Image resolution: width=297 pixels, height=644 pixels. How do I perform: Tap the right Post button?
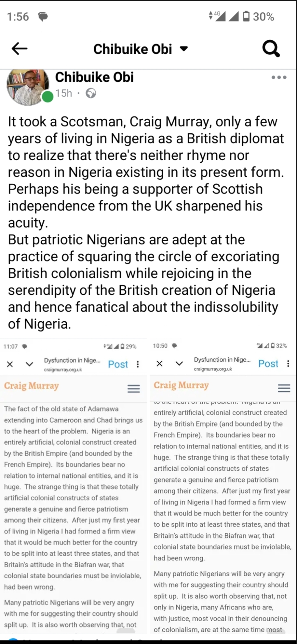[268, 364]
